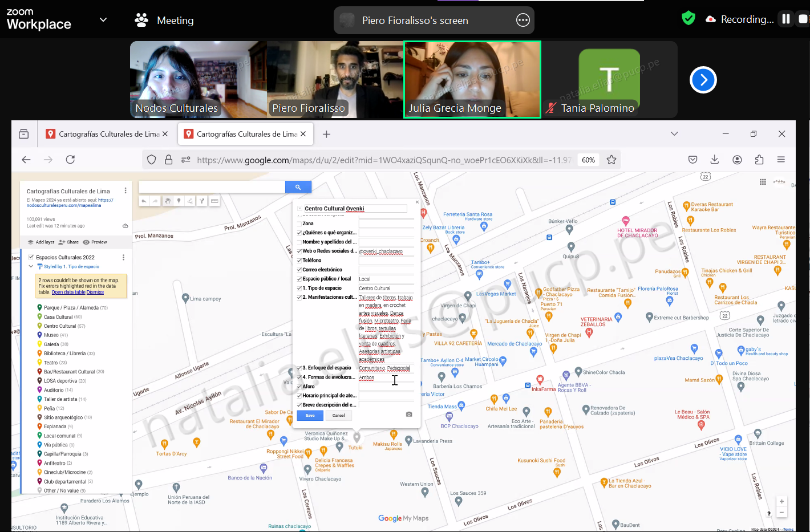The image size is (810, 532).
Task: Click the Undo arrow in map toolbar
Action: tap(144, 201)
